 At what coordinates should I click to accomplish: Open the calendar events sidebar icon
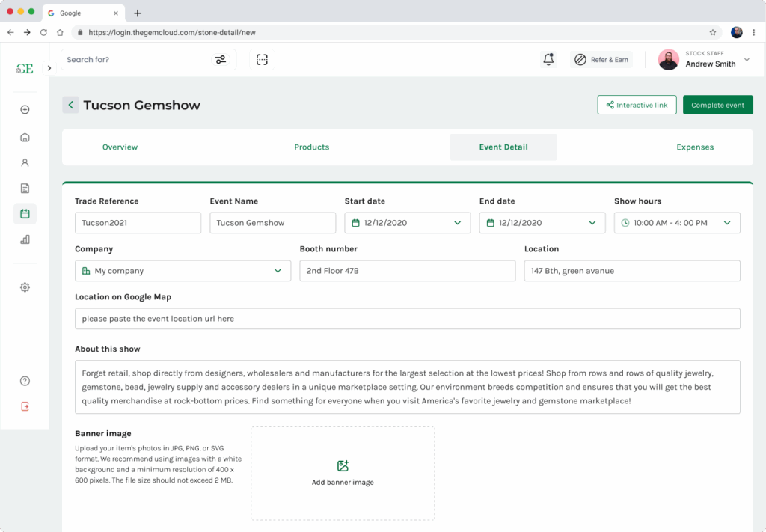25,214
